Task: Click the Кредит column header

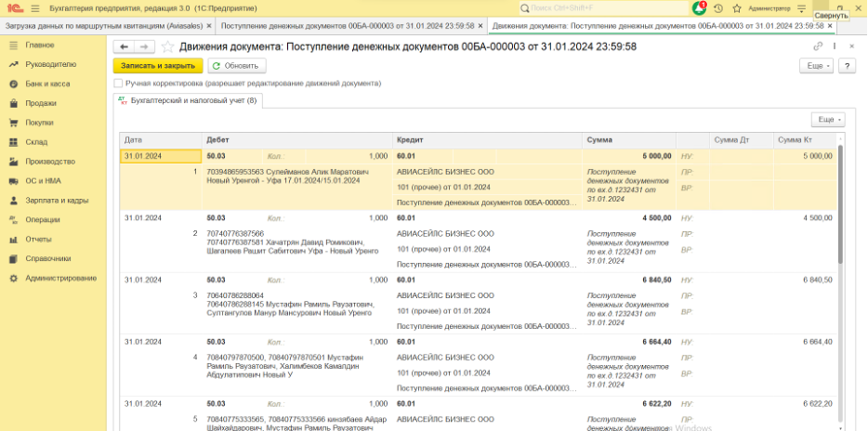Action: [x=488, y=140]
